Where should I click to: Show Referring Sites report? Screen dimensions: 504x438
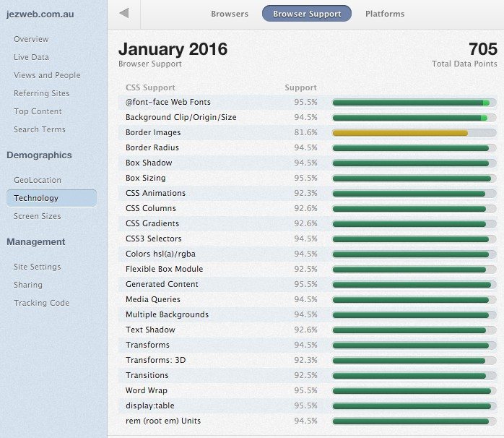click(41, 93)
